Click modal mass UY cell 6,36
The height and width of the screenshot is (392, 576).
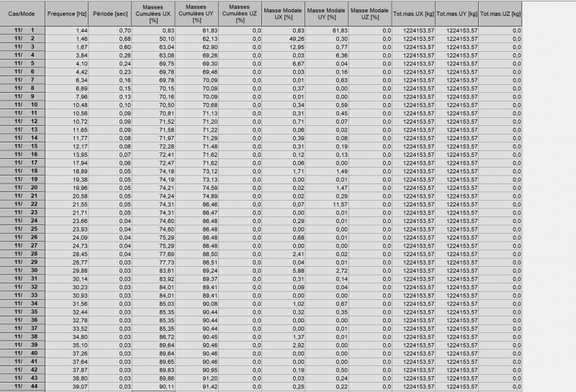(327, 55)
